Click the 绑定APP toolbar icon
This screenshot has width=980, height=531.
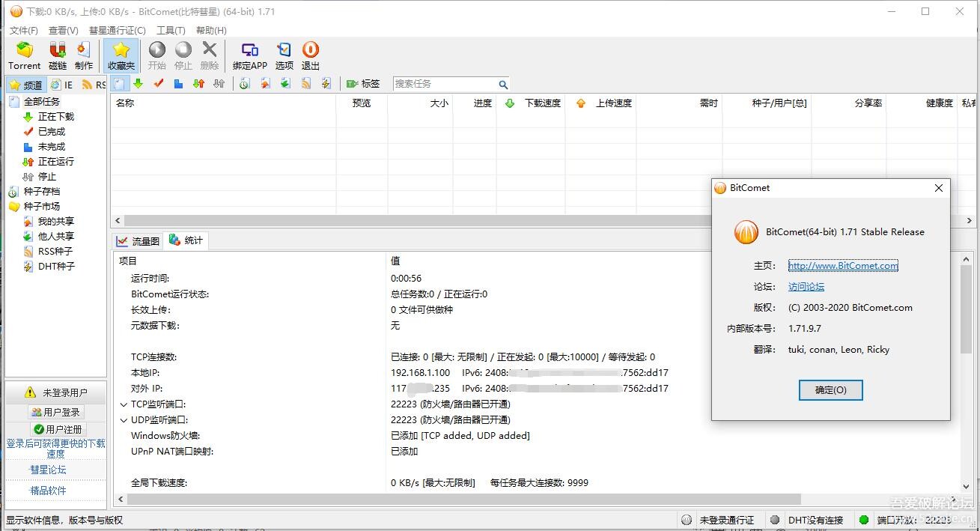[249, 54]
